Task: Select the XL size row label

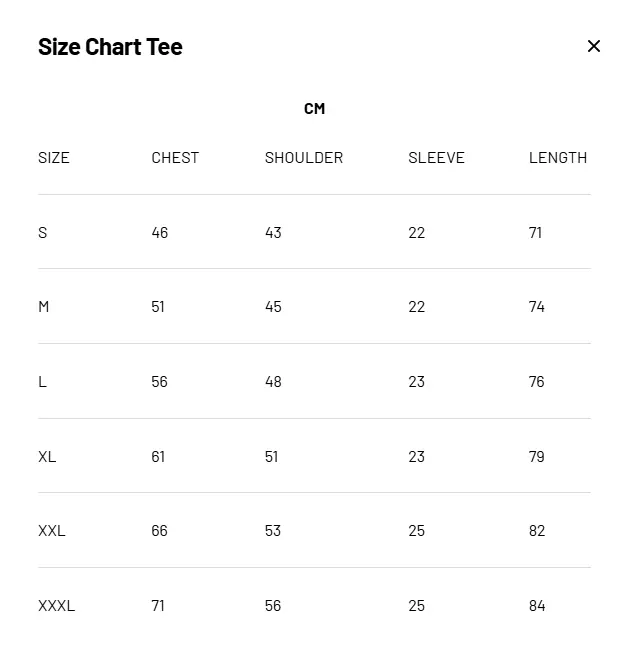Action: click(47, 456)
